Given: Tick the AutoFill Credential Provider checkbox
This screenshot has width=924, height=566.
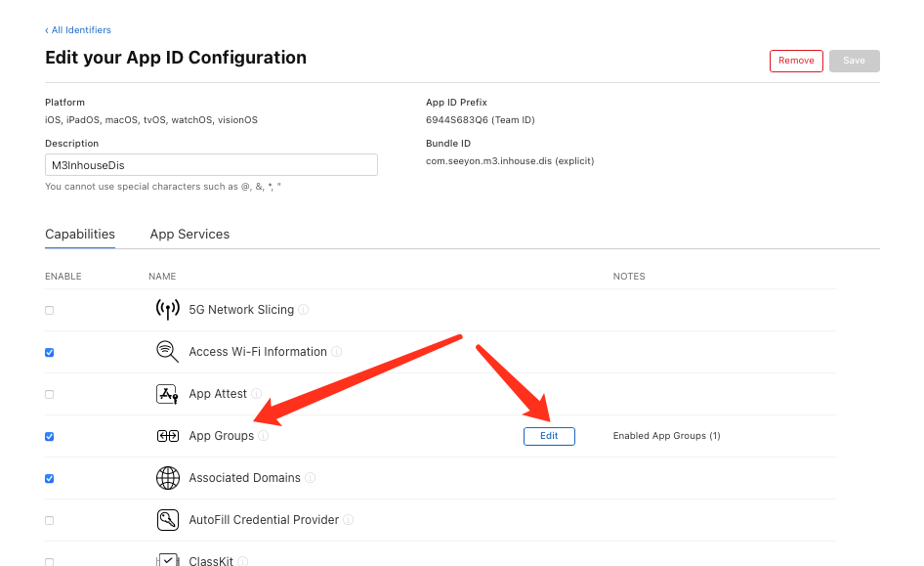Looking at the screenshot, I should [x=50, y=521].
